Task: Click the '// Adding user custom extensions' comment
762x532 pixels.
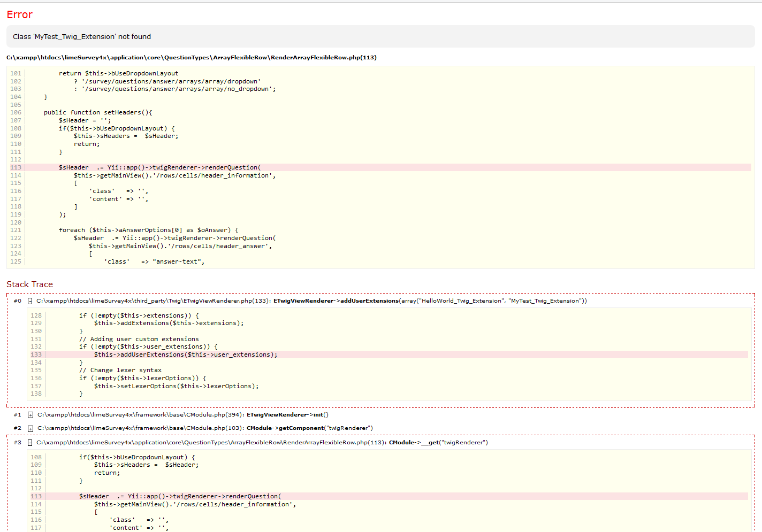Action: pyautogui.click(x=139, y=340)
